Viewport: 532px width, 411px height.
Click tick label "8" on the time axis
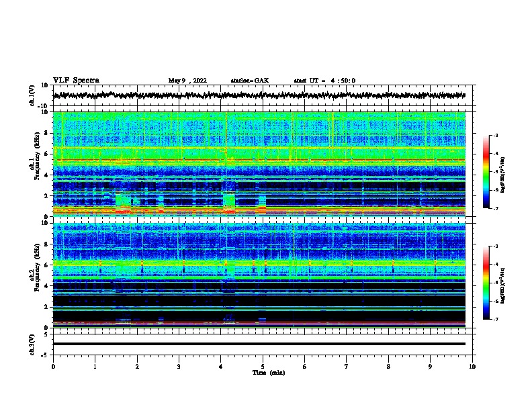point(388,367)
